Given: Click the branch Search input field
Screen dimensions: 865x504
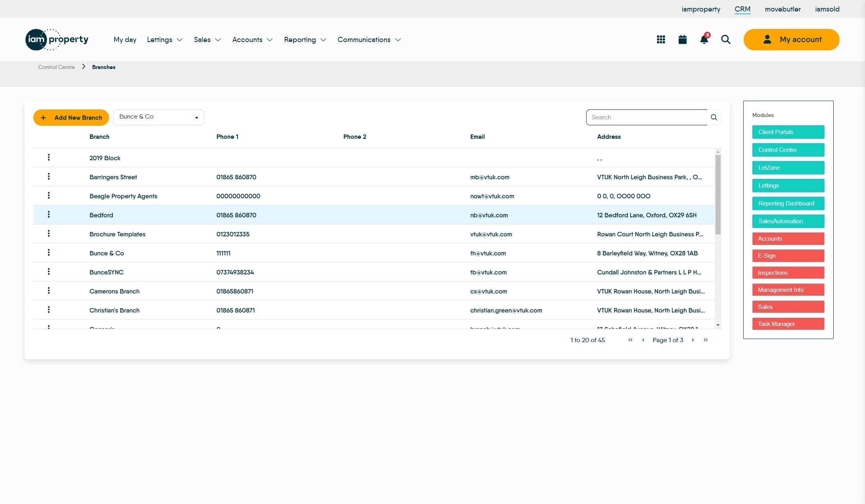Looking at the screenshot, I should click(x=646, y=117).
